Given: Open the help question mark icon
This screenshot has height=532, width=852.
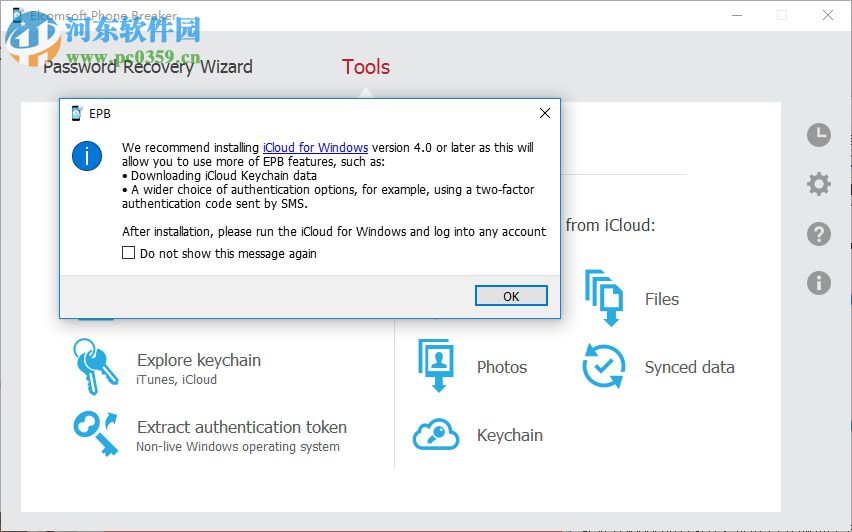Looking at the screenshot, I should point(818,234).
